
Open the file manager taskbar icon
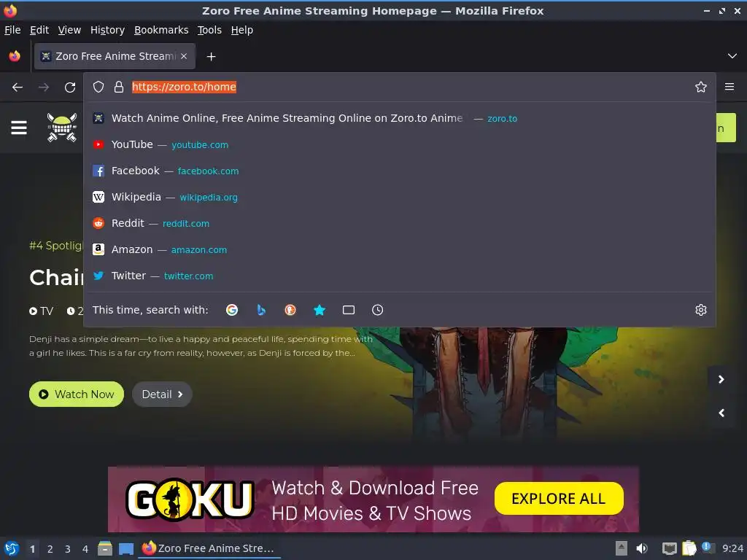pyautogui.click(x=105, y=548)
